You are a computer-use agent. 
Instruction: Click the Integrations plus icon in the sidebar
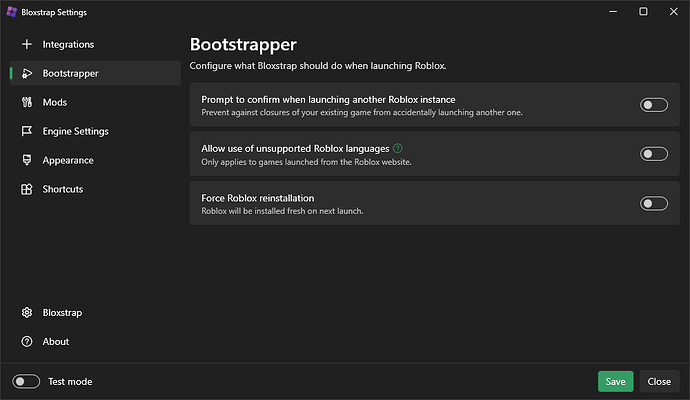27,44
